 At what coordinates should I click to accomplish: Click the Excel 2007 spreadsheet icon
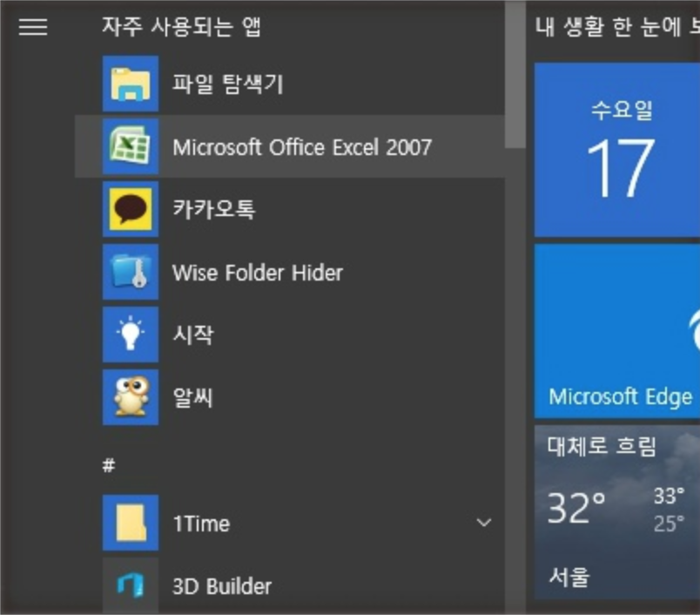[x=131, y=146]
